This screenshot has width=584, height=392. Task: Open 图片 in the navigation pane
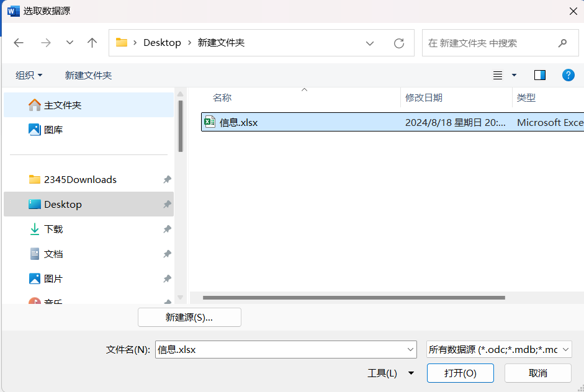89,278
